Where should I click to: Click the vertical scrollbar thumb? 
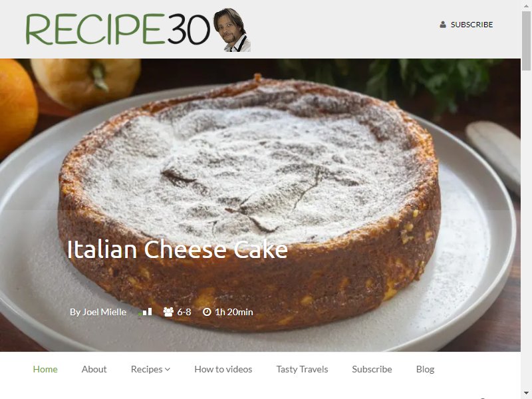pos(526,41)
